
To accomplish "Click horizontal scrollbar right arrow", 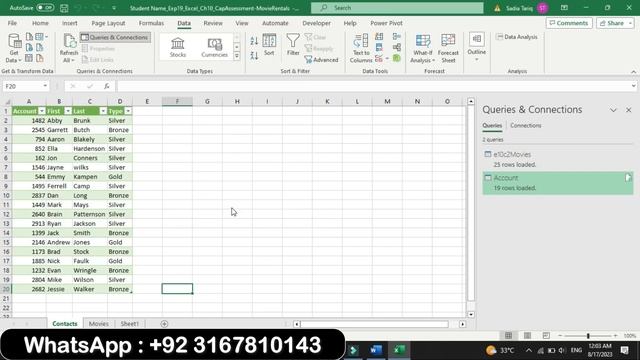I will [462, 324].
